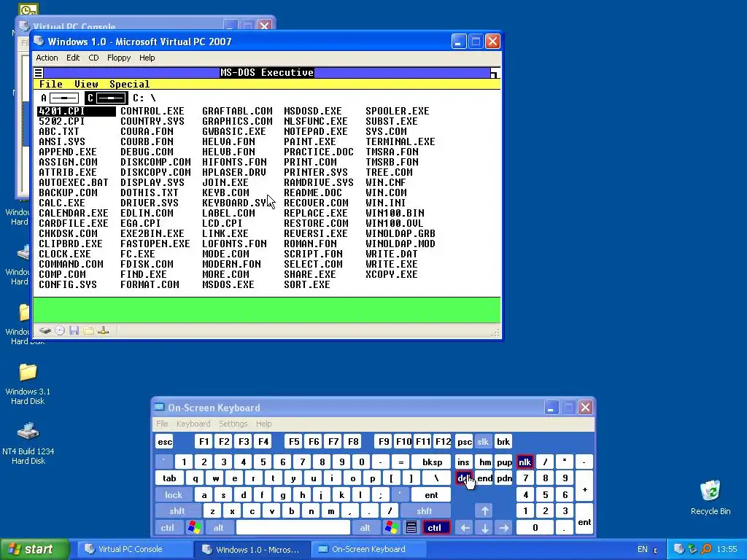Click the network adapter icon in Virtual PC status bar

(x=104, y=330)
